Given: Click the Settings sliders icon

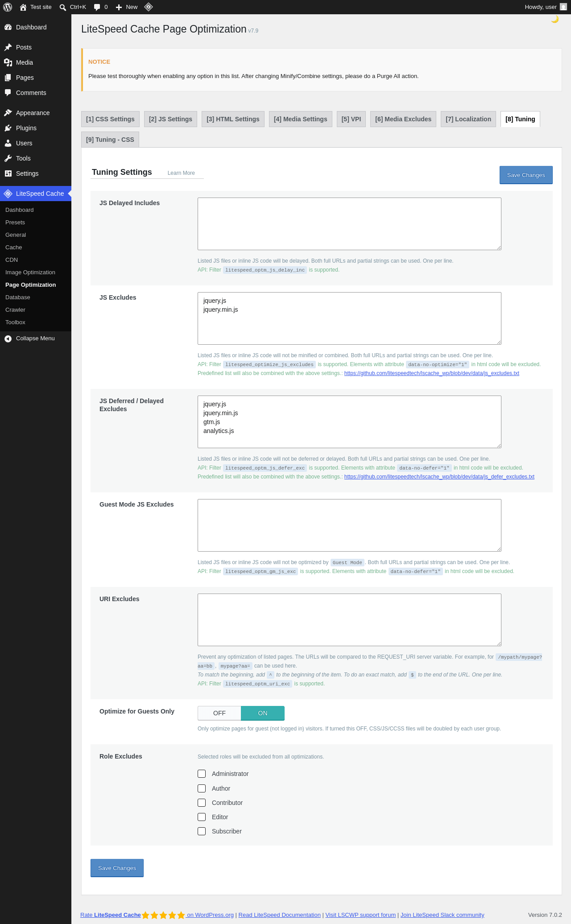Looking at the screenshot, I should 8,173.
